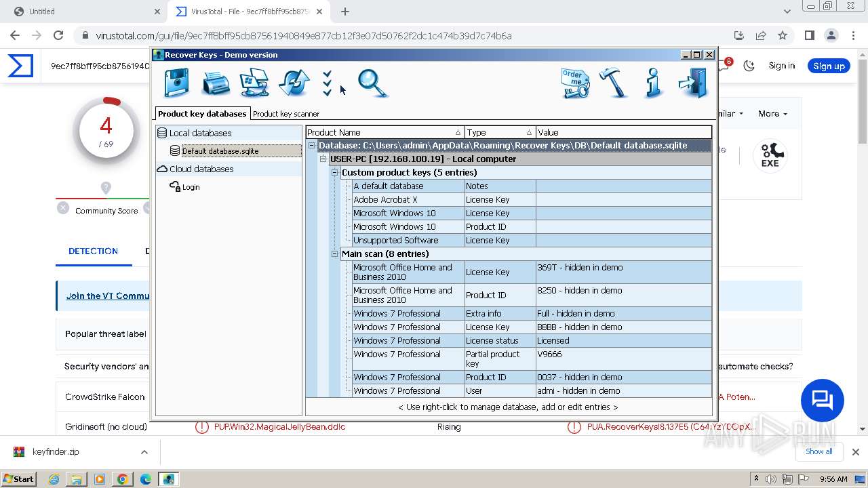868x488 pixels.
Task: Sort by the Type column header
Action: (500, 132)
